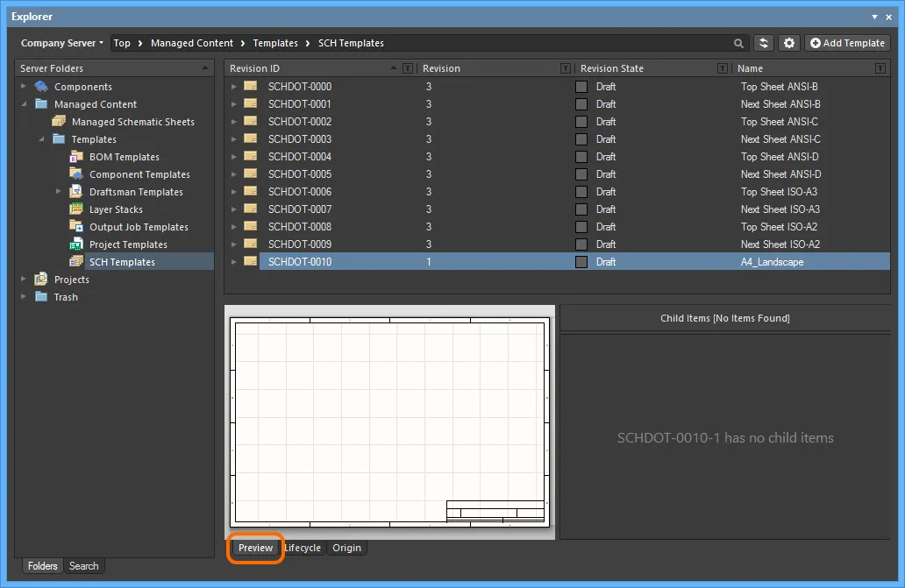This screenshot has height=588, width=905.
Task: Toggle the Draft state box for SCHDOT-0004
Action: click(x=581, y=157)
